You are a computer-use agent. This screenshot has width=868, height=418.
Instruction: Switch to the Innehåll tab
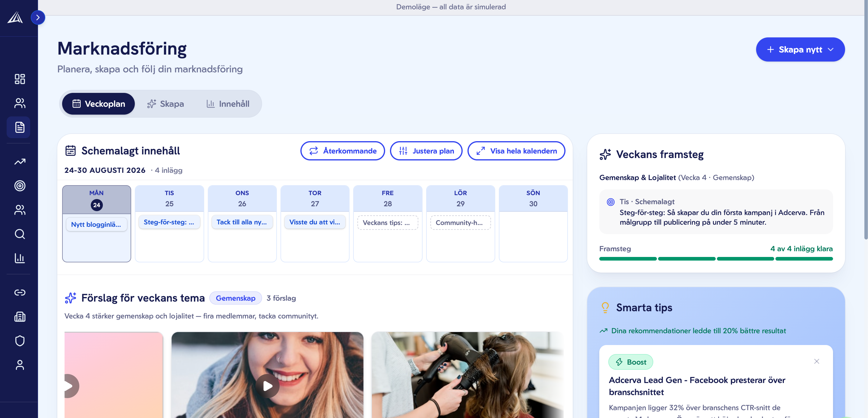(228, 104)
